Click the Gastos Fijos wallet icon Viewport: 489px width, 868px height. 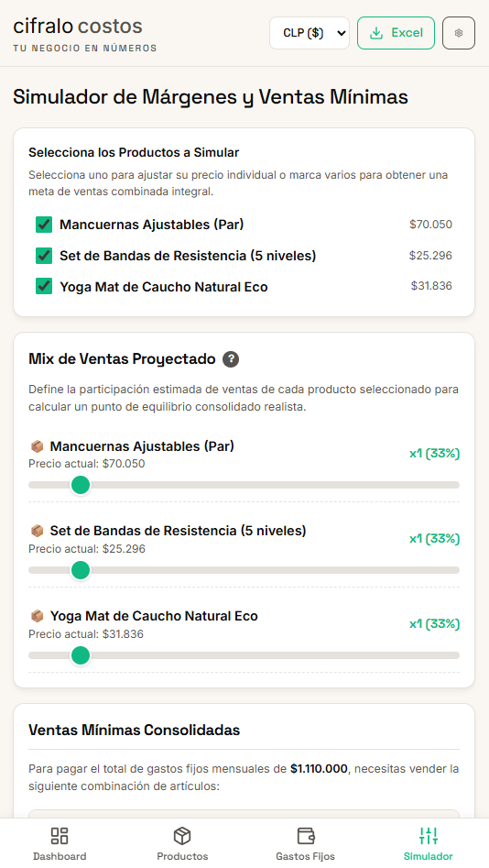coord(305,835)
